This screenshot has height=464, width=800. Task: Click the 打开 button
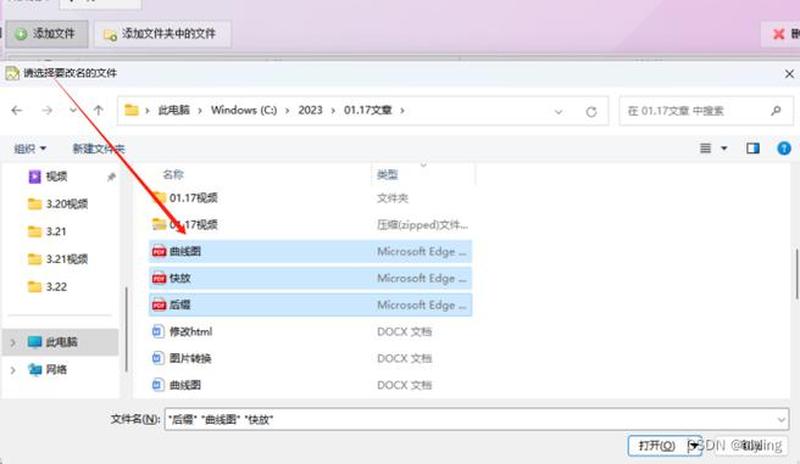[x=657, y=446]
